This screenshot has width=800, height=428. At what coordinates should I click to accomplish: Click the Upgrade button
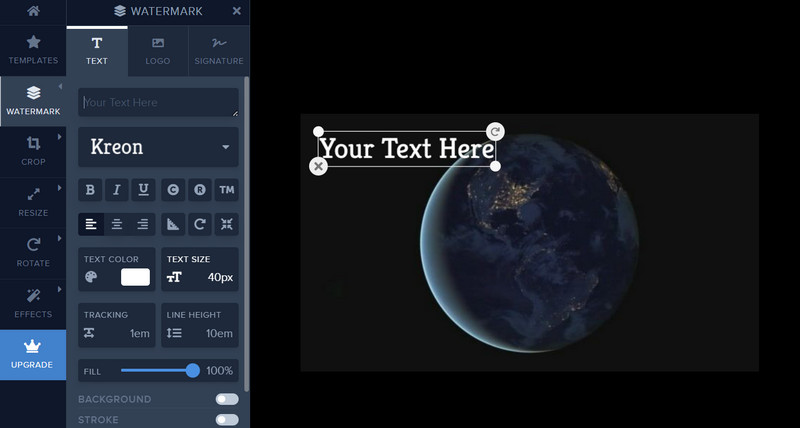click(33, 355)
